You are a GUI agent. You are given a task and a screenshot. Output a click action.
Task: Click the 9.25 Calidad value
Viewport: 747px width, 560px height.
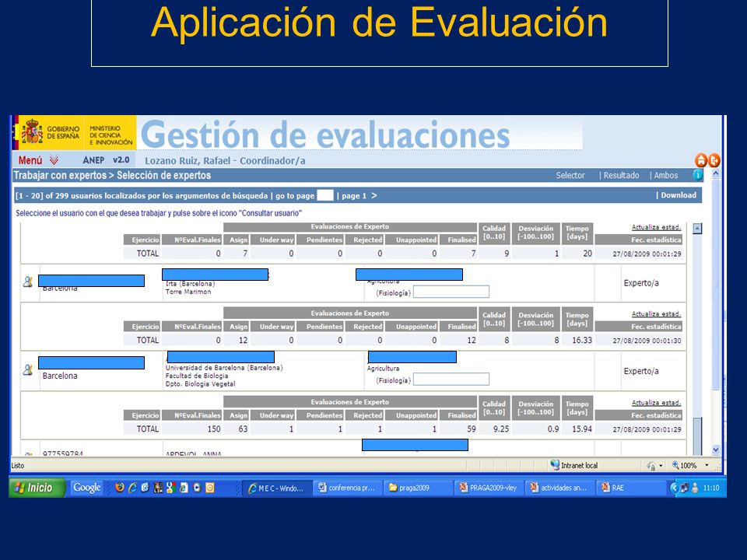coord(500,429)
